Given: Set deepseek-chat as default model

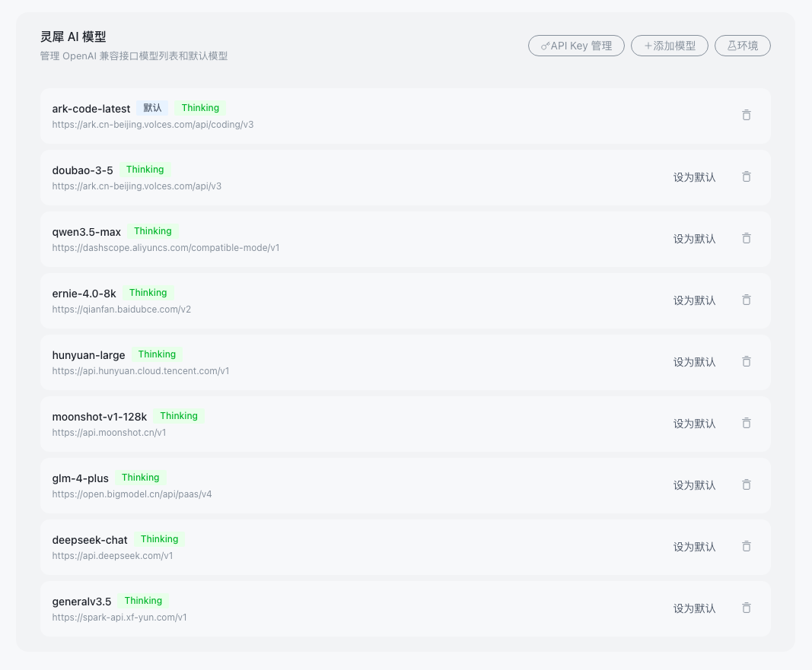Looking at the screenshot, I should [x=694, y=547].
